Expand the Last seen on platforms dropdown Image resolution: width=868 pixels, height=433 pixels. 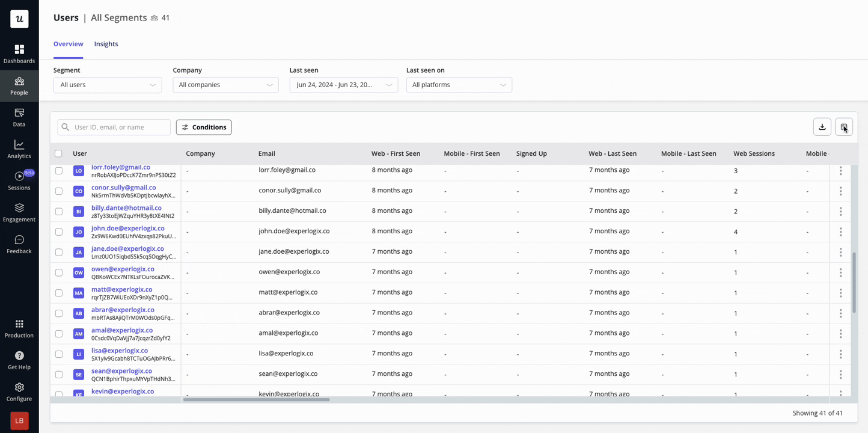coord(459,85)
